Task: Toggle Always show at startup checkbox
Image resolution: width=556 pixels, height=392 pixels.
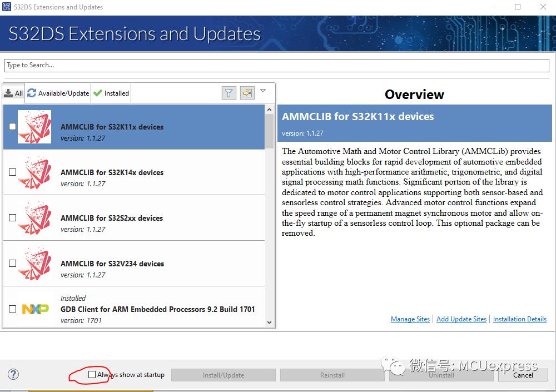Action: 92,374
